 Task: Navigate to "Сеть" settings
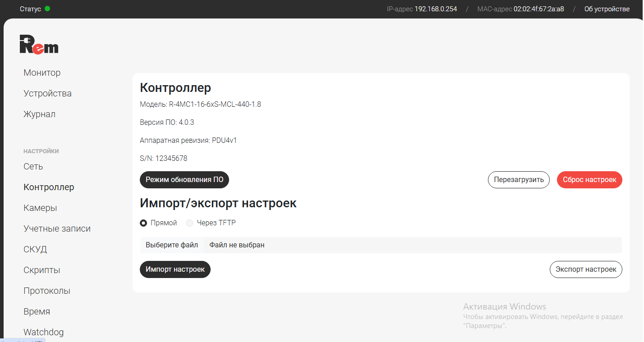[x=33, y=166]
